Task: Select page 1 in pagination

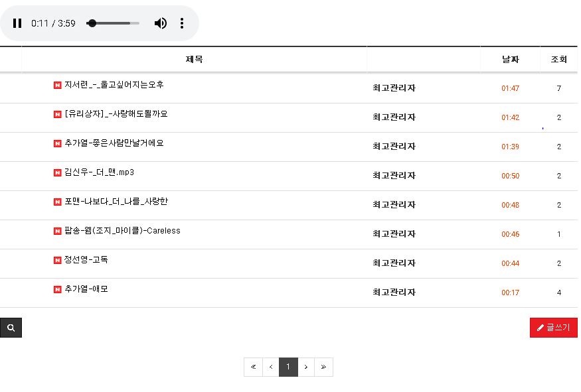Action: pos(288,367)
